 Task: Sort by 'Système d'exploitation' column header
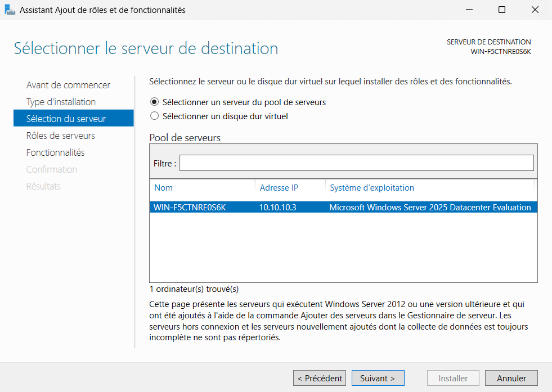(371, 188)
